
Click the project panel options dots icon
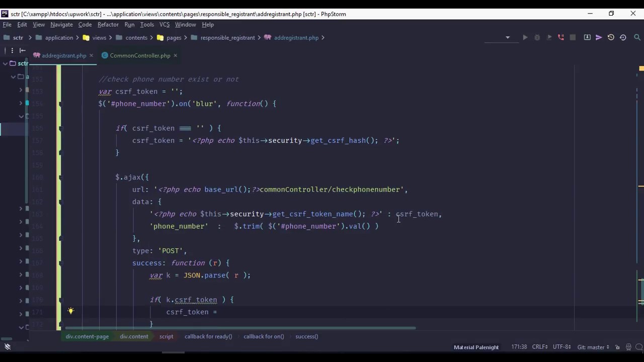point(12,50)
